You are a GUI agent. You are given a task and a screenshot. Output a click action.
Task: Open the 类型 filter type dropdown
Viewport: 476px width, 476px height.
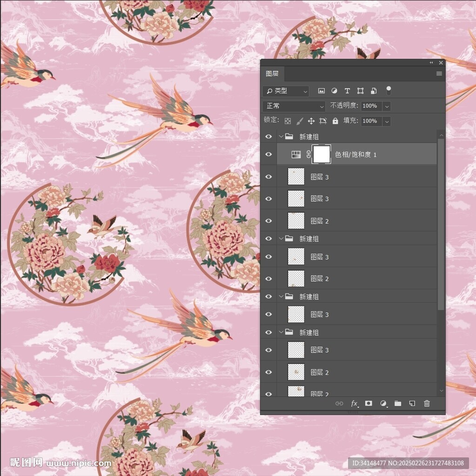tap(286, 91)
